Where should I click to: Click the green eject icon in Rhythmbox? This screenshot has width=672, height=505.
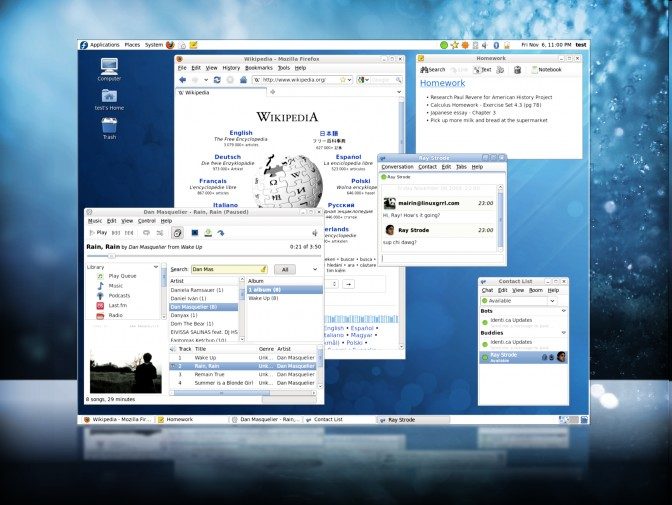click(x=208, y=232)
